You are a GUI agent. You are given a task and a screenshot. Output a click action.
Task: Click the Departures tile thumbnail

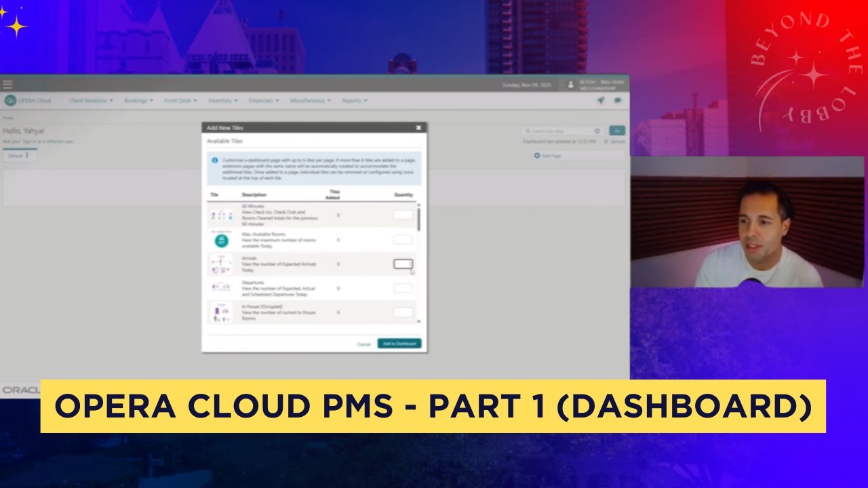(221, 288)
